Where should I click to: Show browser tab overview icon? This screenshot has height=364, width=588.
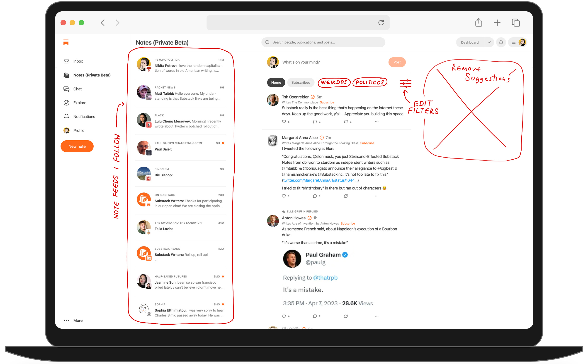point(516,23)
